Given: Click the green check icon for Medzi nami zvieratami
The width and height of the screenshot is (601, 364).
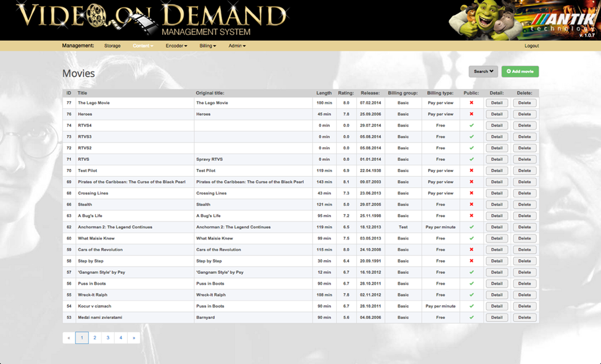Looking at the screenshot, I should (x=471, y=317).
